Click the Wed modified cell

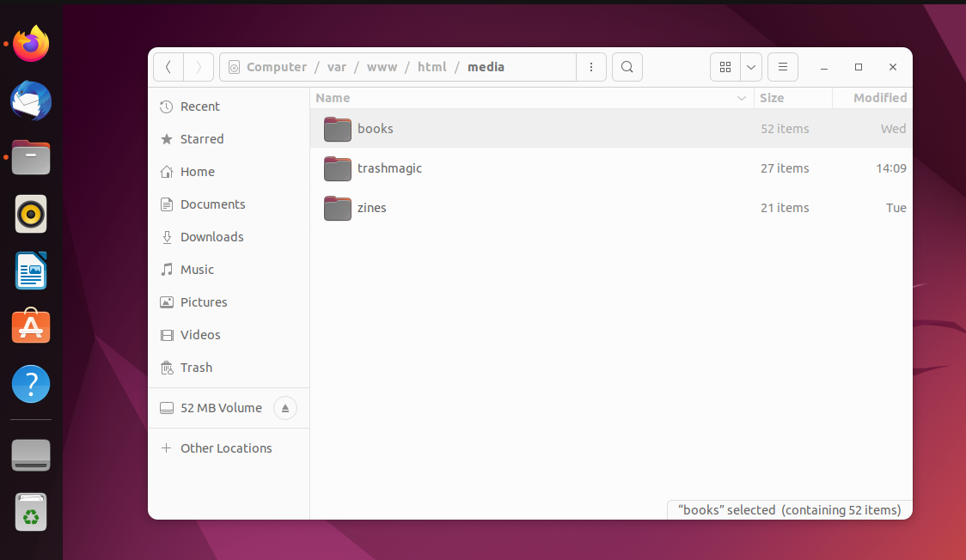pyautogui.click(x=893, y=129)
